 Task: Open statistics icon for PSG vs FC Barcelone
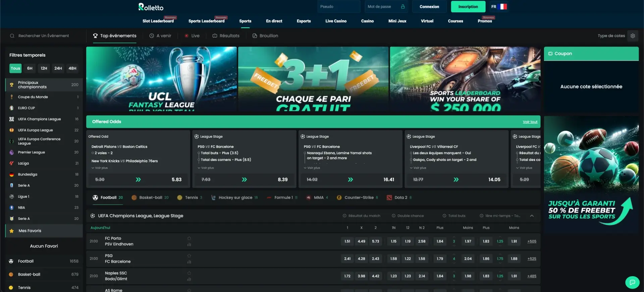[189, 262]
